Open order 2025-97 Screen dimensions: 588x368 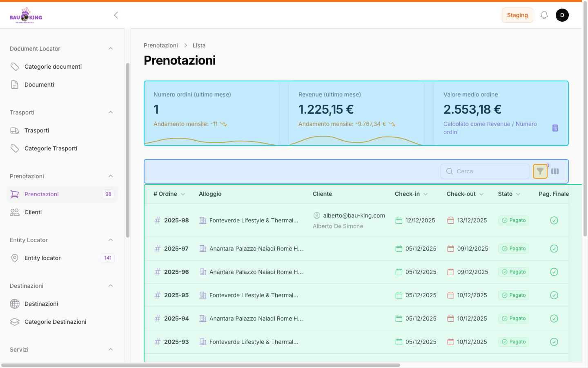click(x=176, y=249)
